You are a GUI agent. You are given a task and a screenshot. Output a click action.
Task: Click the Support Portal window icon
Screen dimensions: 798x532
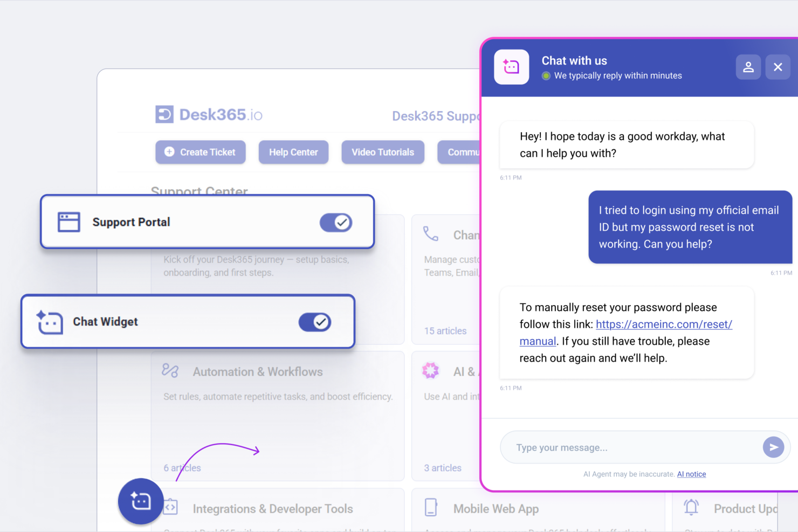[x=68, y=222]
